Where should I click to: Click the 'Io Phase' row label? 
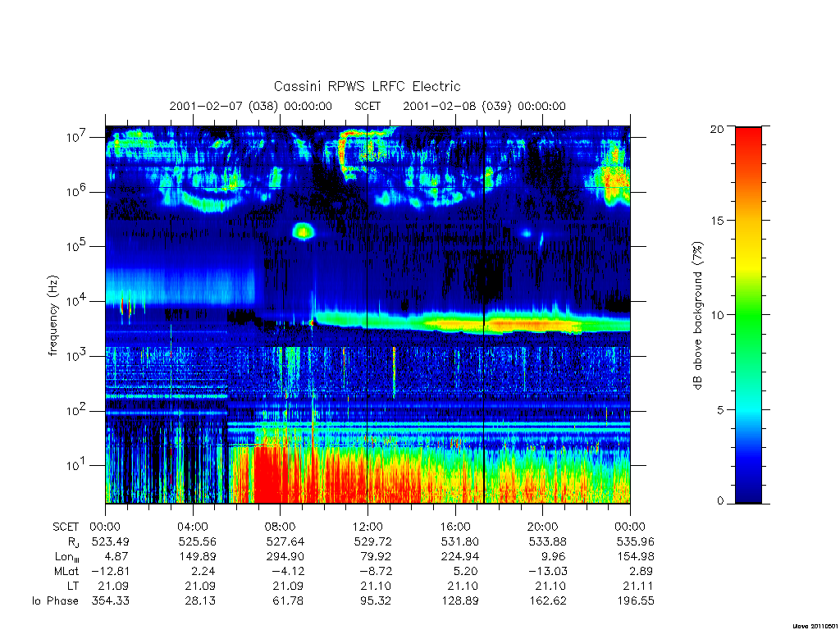[55, 601]
